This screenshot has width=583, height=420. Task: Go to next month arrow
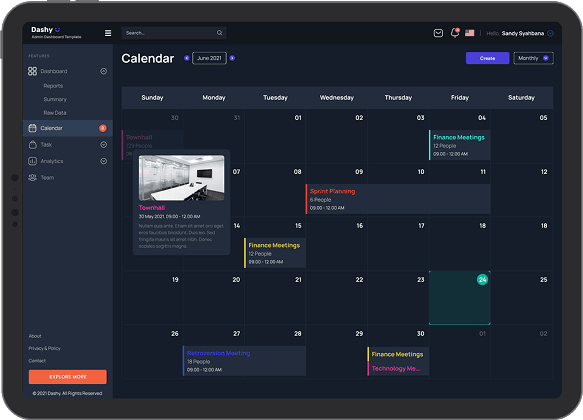232,58
